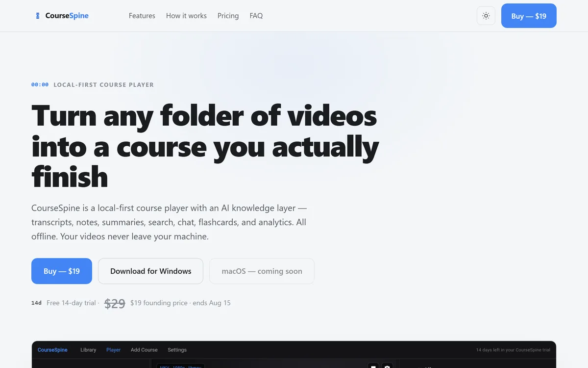Open the Pricing nav link
Image resolution: width=588 pixels, height=368 pixels.
click(228, 16)
